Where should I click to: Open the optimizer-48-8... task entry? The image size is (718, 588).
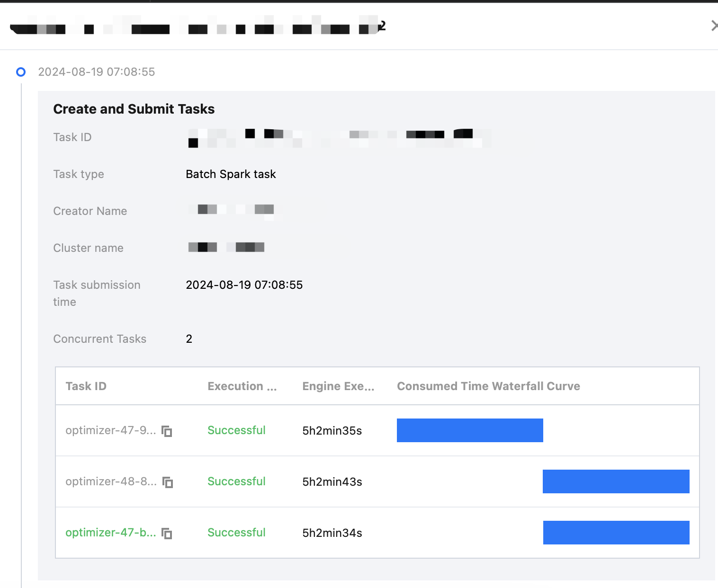pyautogui.click(x=111, y=481)
